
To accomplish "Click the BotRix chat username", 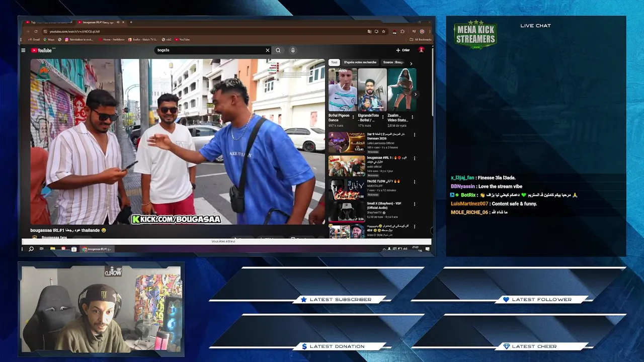I will coord(468,195).
